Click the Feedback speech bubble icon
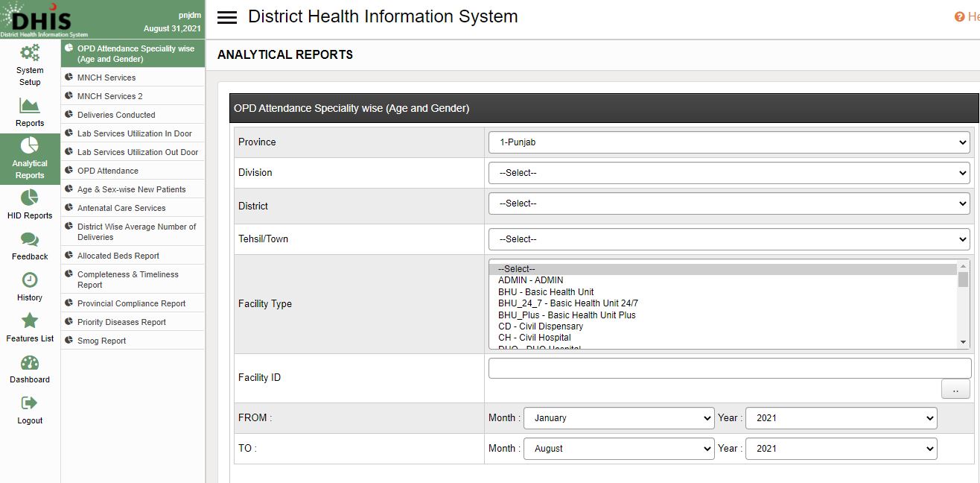Image resolution: width=980 pixels, height=483 pixels. click(x=30, y=240)
